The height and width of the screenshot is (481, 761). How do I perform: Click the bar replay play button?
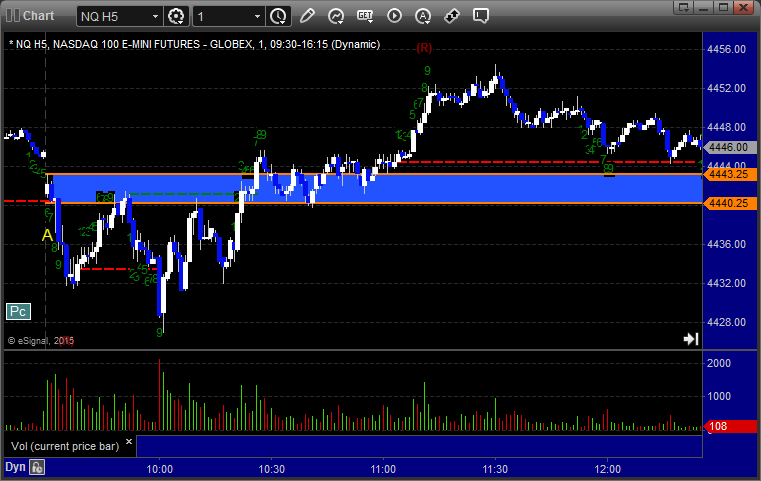point(394,16)
